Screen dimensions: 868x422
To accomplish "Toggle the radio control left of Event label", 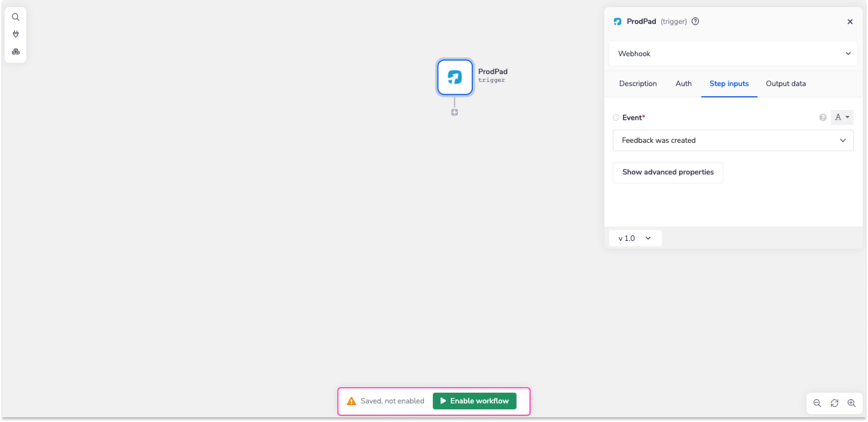I will coord(616,117).
